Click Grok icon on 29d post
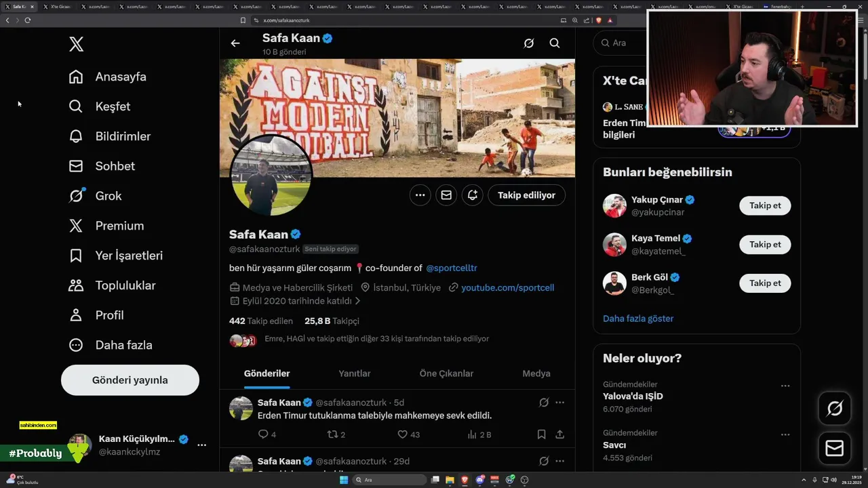This screenshot has width=868, height=488. (x=544, y=461)
